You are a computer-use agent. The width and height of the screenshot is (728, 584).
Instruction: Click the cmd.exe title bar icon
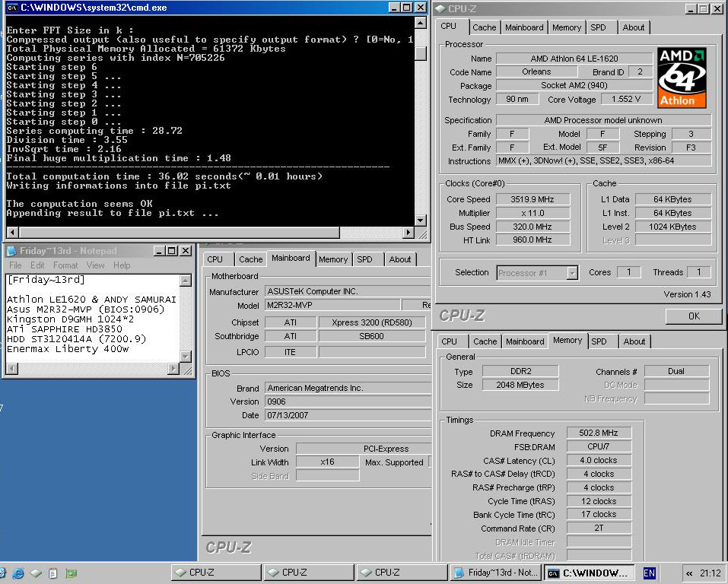pos(12,8)
